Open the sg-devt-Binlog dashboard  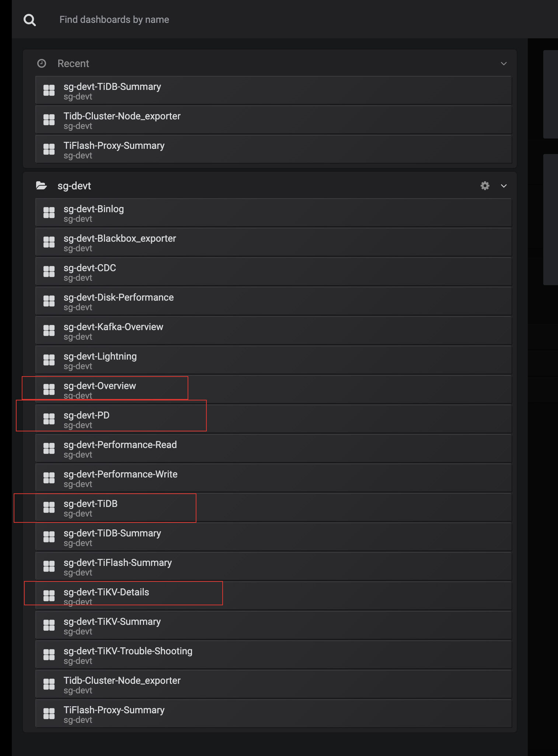(x=94, y=209)
